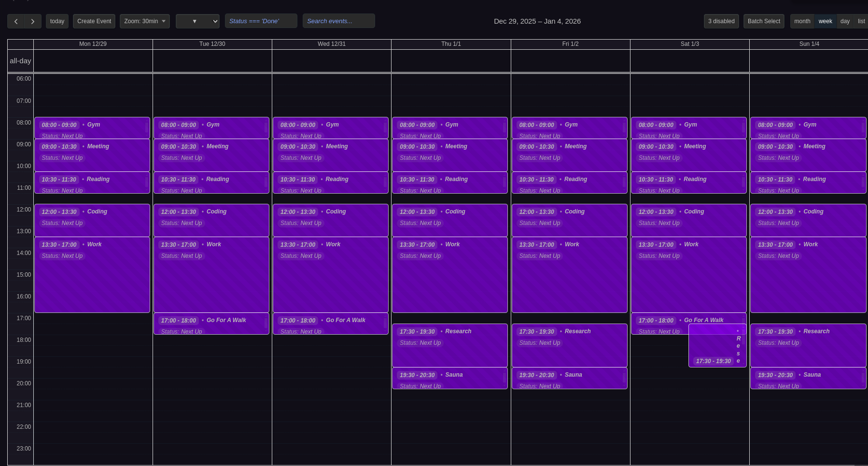Open the Coding event on Sun 1/4
The height and width of the screenshot is (466, 868).
click(808, 220)
